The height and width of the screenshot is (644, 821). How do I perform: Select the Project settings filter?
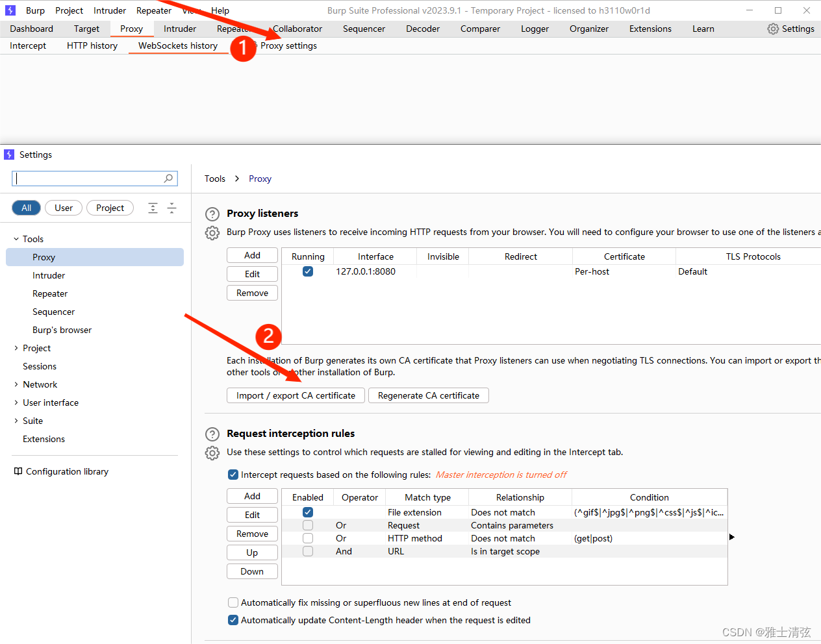pos(110,208)
